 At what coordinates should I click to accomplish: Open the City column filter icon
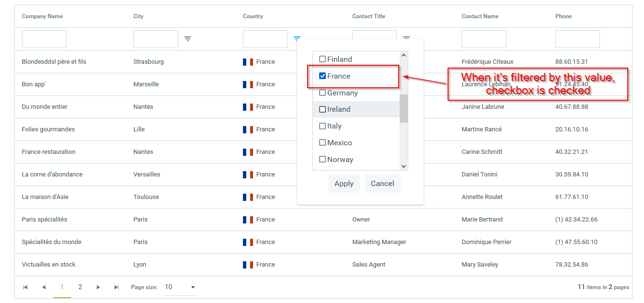188,39
